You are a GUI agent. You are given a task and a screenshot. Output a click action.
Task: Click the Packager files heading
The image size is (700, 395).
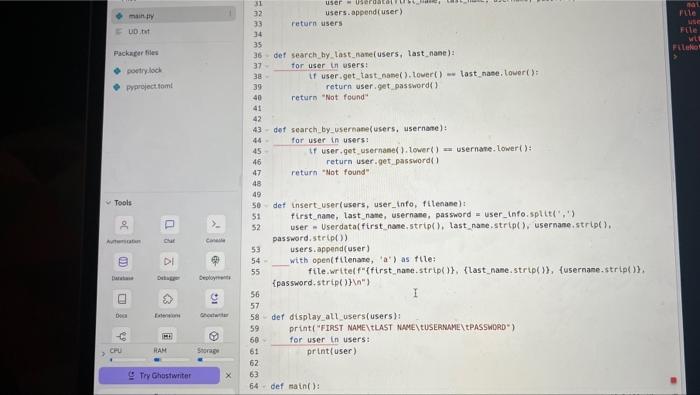136,53
